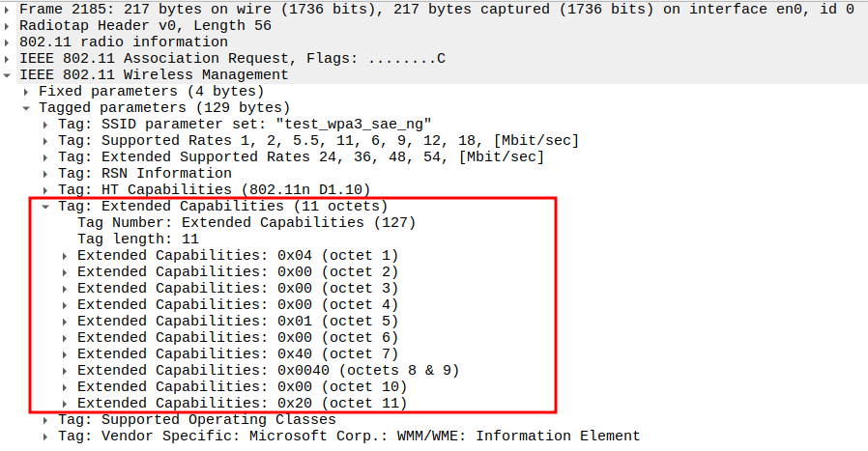Collapse IEEE 802.11 Wireless Management section

9,74
